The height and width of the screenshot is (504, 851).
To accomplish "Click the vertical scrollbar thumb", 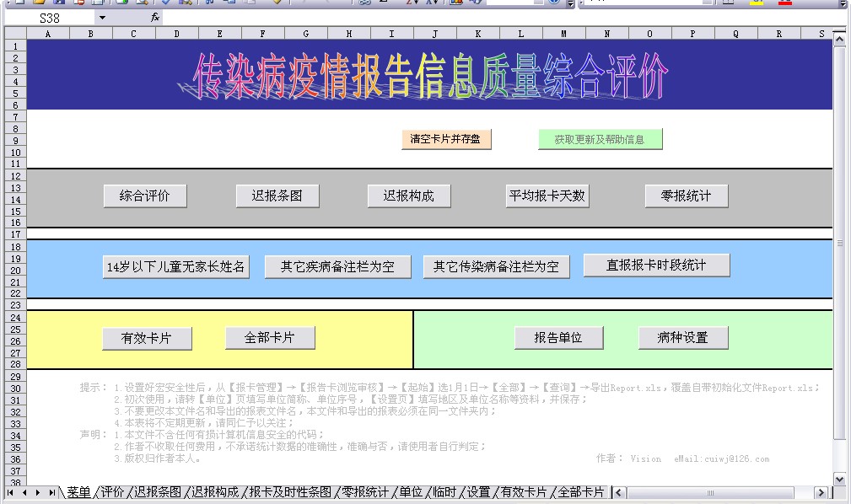I will click(839, 243).
